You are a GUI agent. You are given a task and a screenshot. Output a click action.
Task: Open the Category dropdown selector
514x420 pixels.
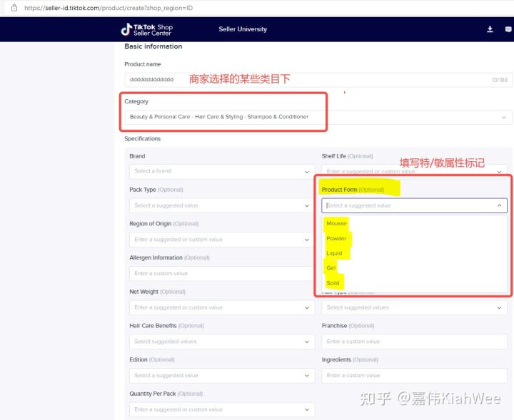click(x=318, y=117)
